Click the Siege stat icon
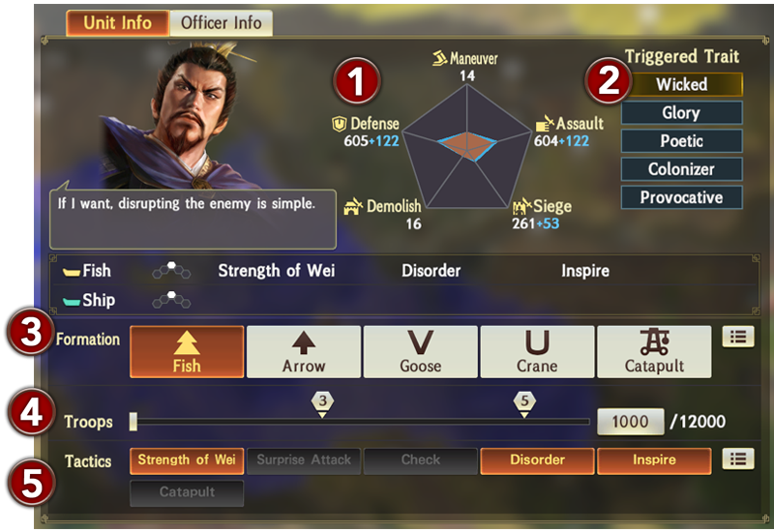 click(x=521, y=206)
